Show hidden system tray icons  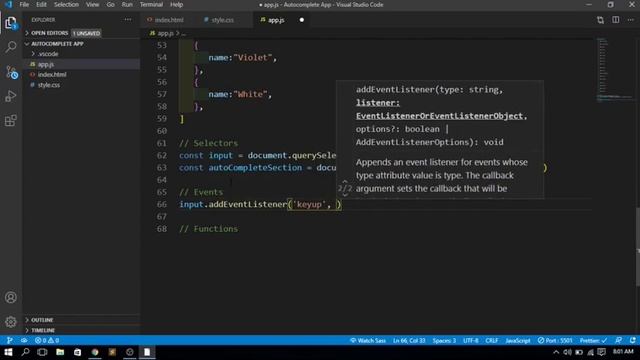pos(556,352)
